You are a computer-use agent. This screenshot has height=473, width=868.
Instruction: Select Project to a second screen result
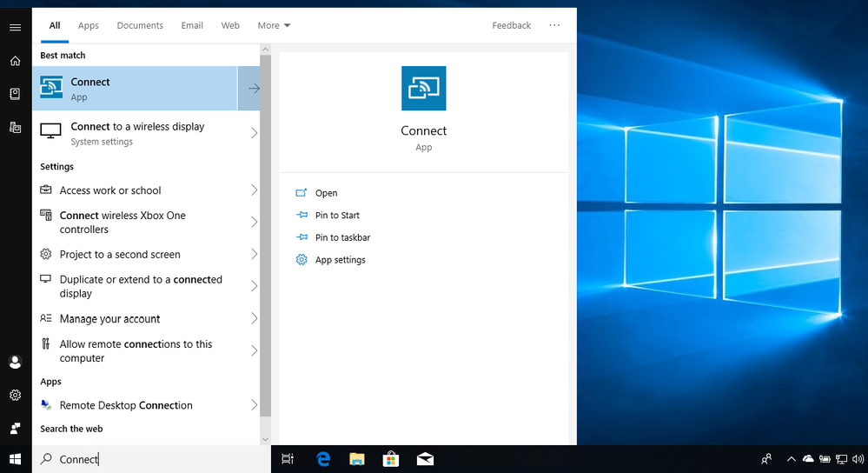coord(146,254)
